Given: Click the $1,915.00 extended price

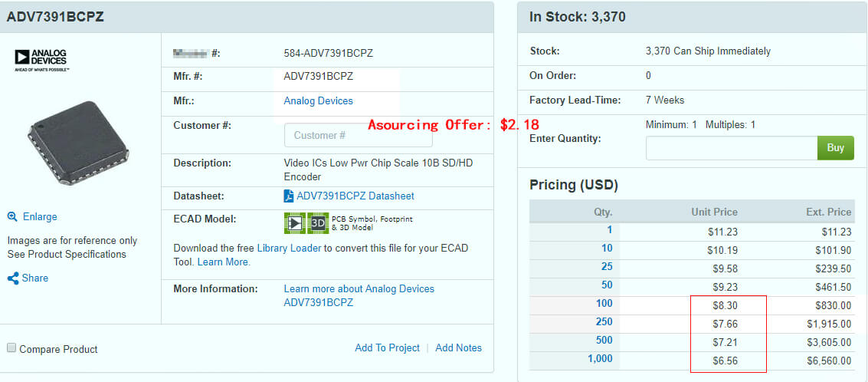Looking at the screenshot, I should [x=829, y=324].
